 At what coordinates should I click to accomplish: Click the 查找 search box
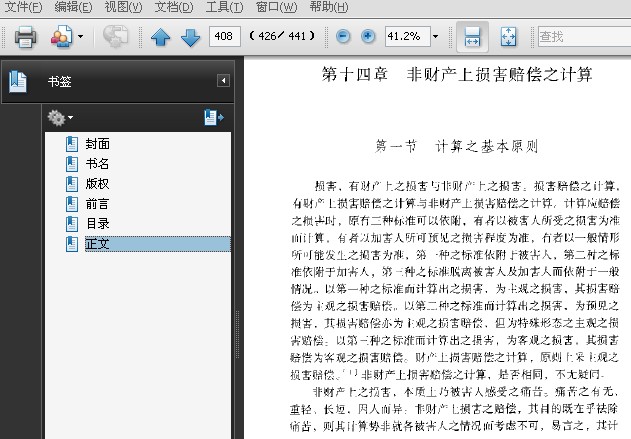pos(584,37)
